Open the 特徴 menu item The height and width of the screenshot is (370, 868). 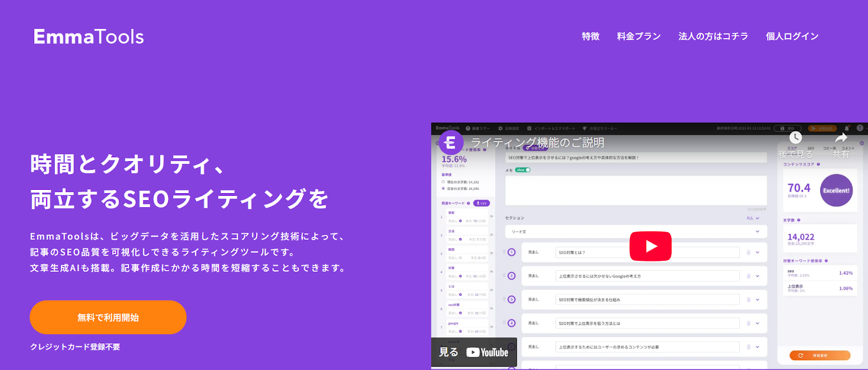pos(591,36)
